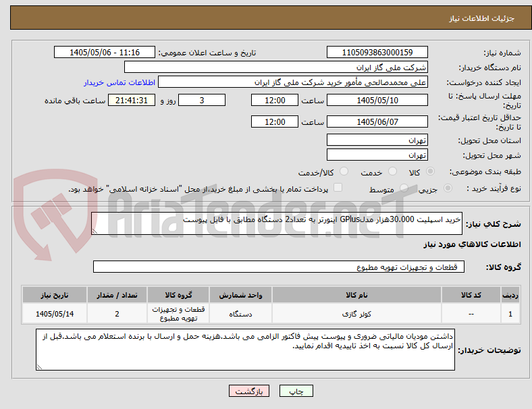Click the price validity time field 12:00

click(275, 121)
